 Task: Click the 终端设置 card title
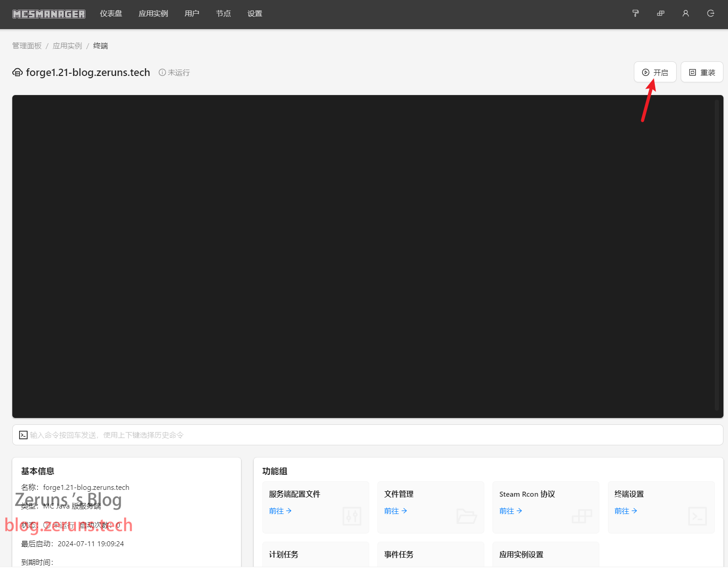click(629, 494)
